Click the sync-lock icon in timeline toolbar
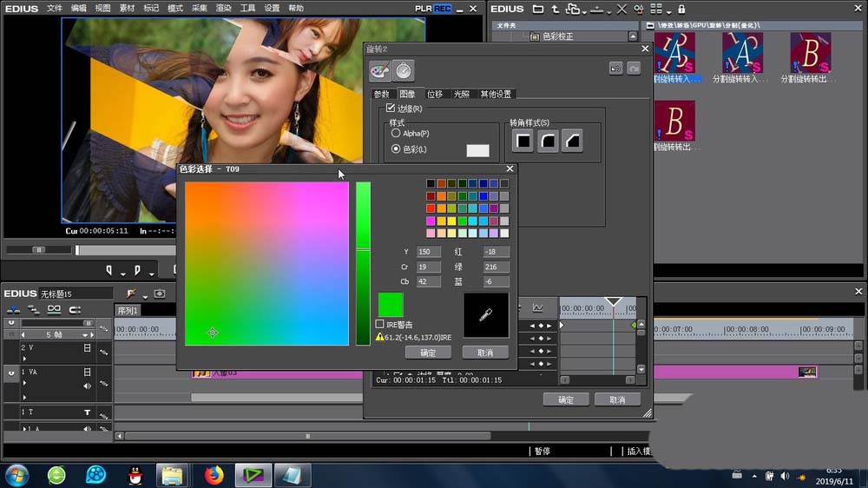Screen dimensions: 868x488 pyautogui.click(x=34, y=310)
